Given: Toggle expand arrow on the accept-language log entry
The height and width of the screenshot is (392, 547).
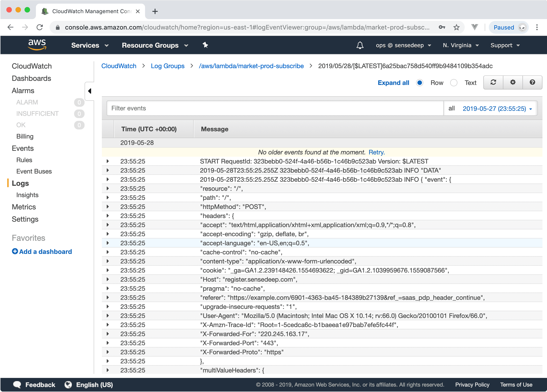Looking at the screenshot, I should (x=107, y=243).
